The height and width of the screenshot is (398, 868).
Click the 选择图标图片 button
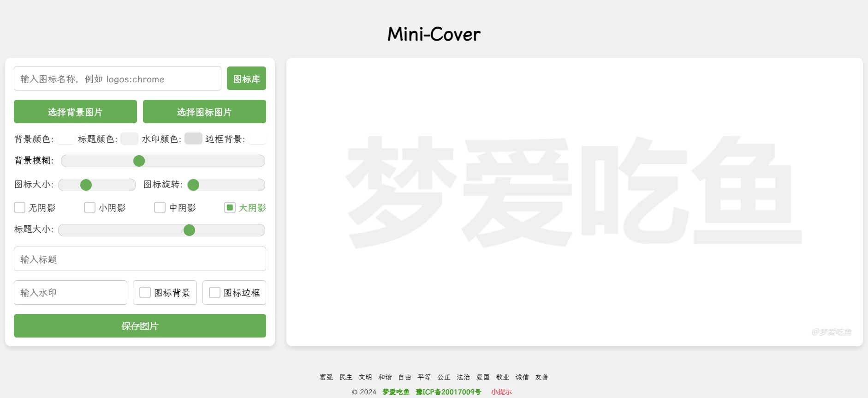pyautogui.click(x=204, y=112)
